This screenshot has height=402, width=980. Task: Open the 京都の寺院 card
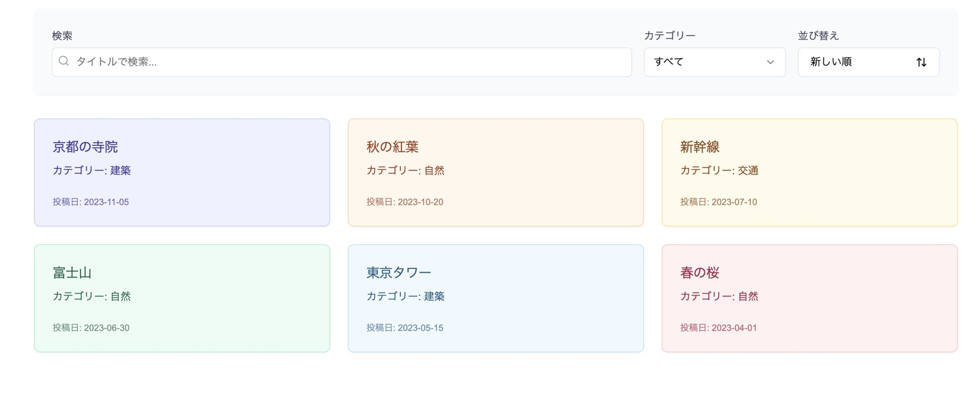pyautogui.click(x=182, y=172)
